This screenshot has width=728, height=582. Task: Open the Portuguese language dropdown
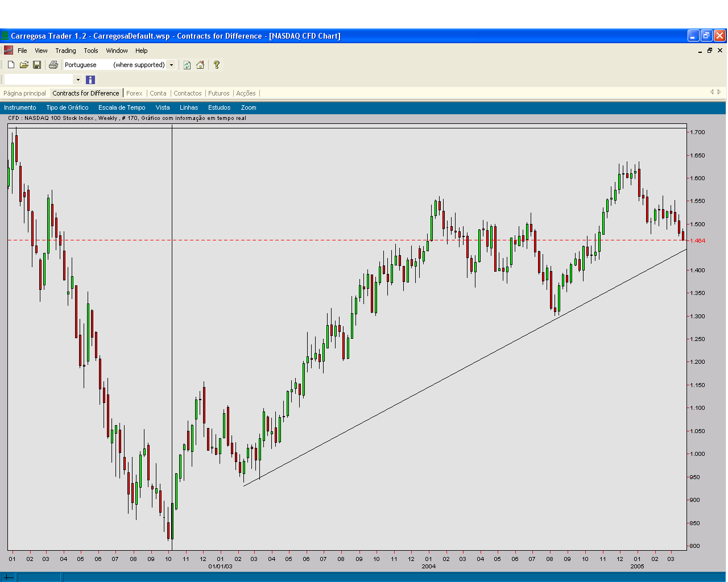(x=171, y=64)
